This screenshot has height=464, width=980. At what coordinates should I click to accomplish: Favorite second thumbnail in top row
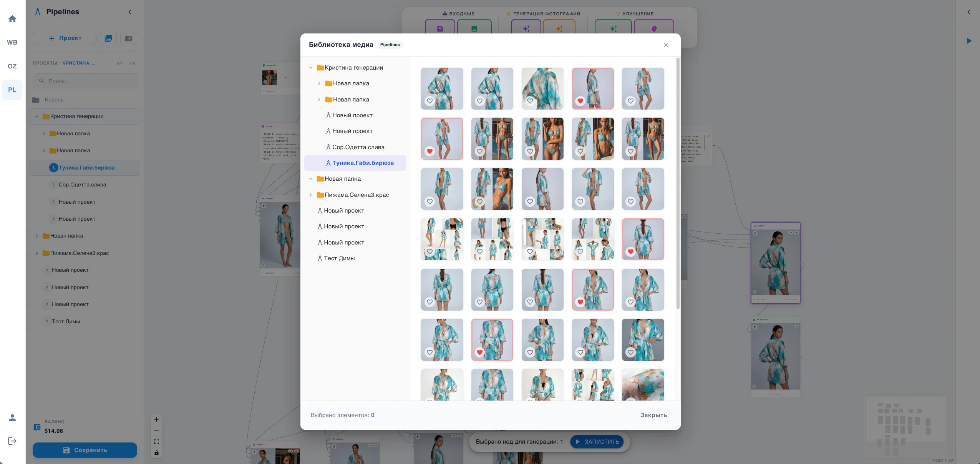tap(479, 101)
